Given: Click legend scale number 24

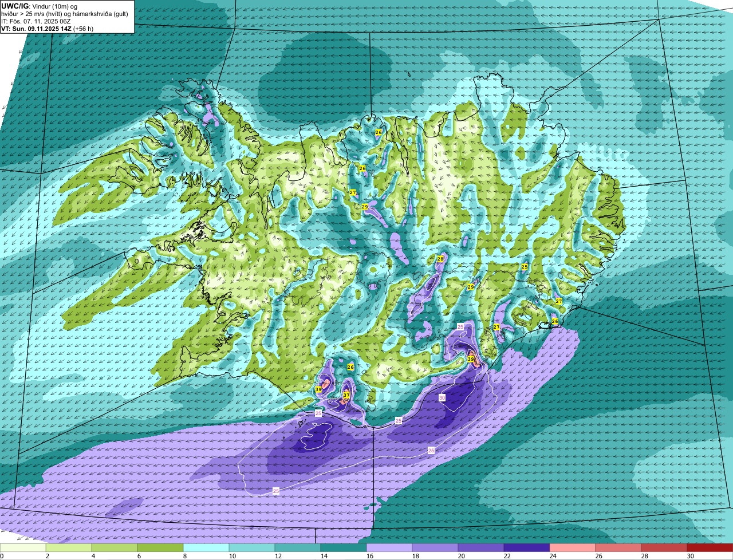Looking at the screenshot, I should pos(553,556).
